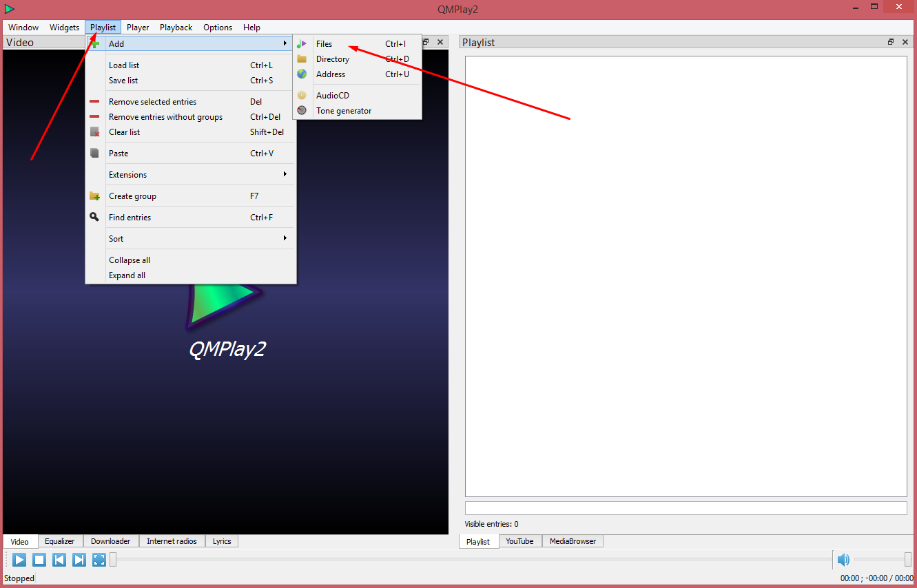Click the Address globe icon

pos(302,74)
